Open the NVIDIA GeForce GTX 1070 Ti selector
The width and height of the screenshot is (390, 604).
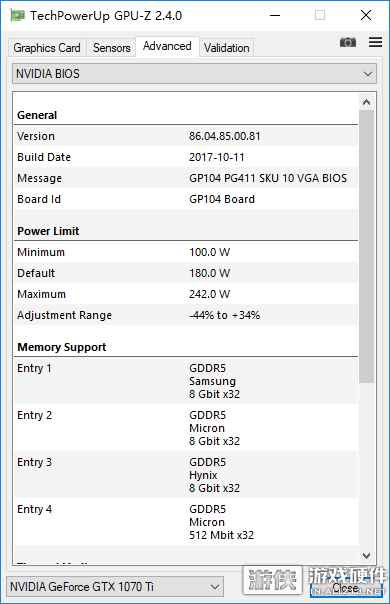tap(115, 587)
